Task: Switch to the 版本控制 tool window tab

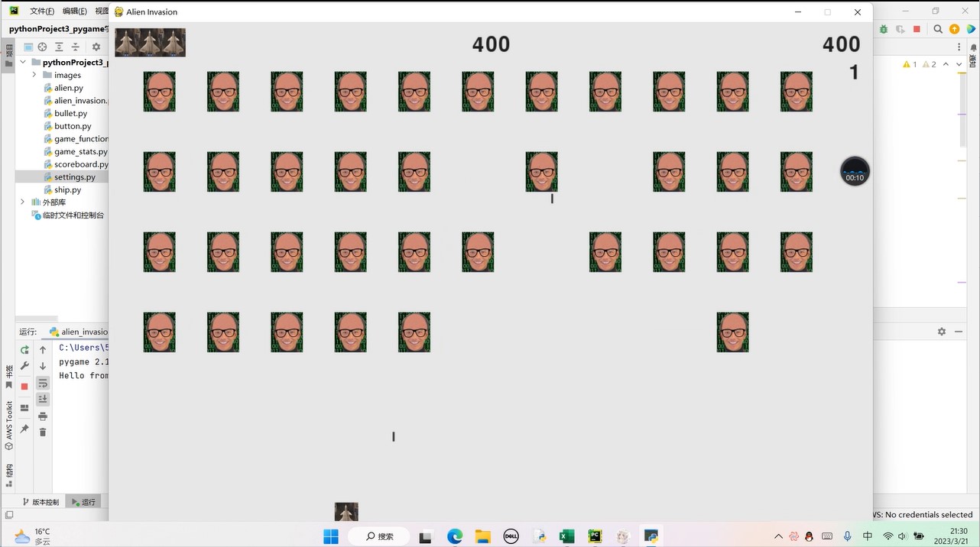Action: coord(41,502)
